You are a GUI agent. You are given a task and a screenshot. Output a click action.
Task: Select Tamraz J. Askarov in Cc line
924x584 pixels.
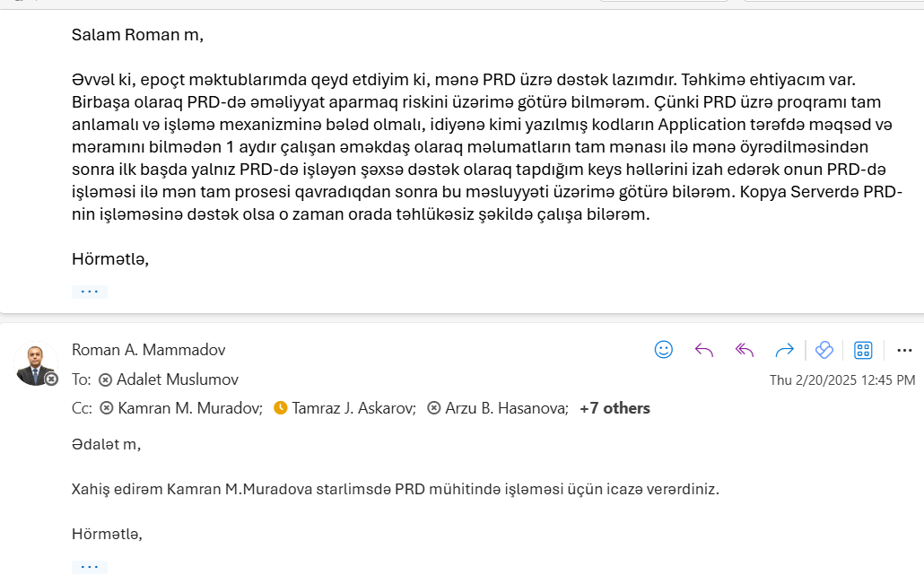pos(354,408)
